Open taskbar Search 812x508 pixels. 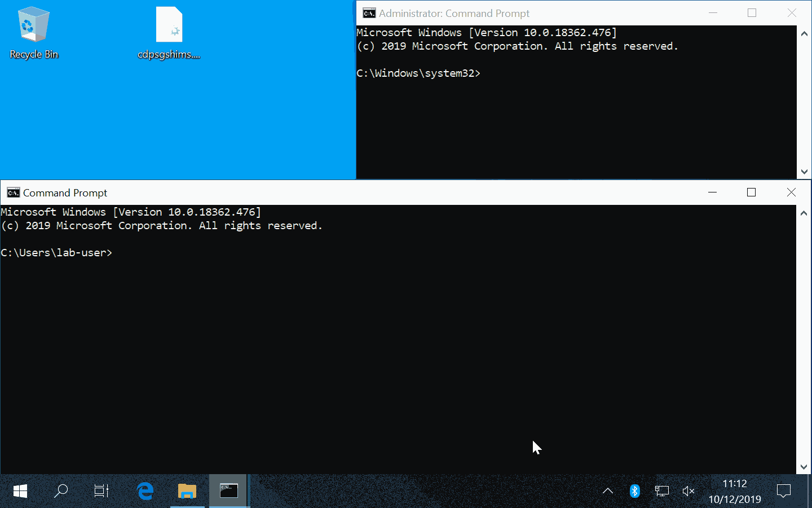point(61,491)
